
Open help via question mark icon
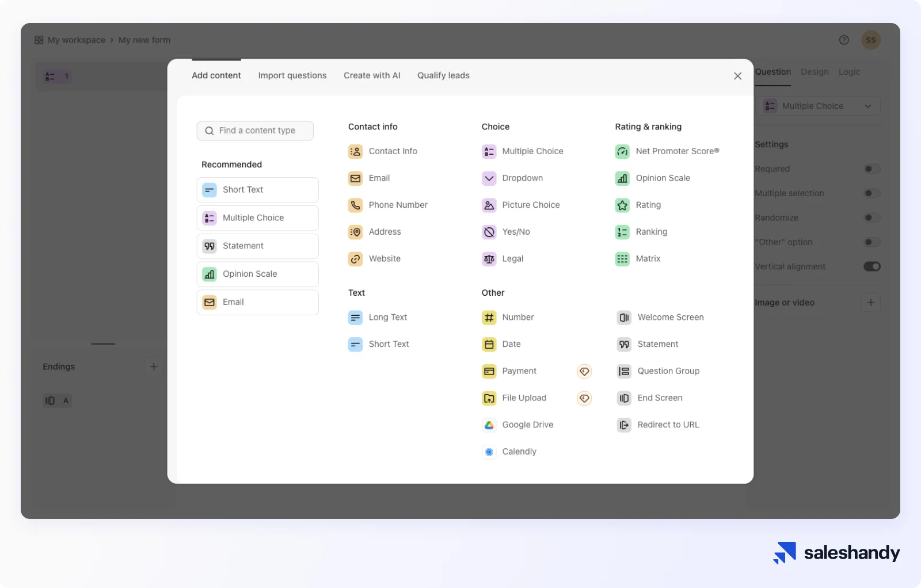click(x=844, y=40)
